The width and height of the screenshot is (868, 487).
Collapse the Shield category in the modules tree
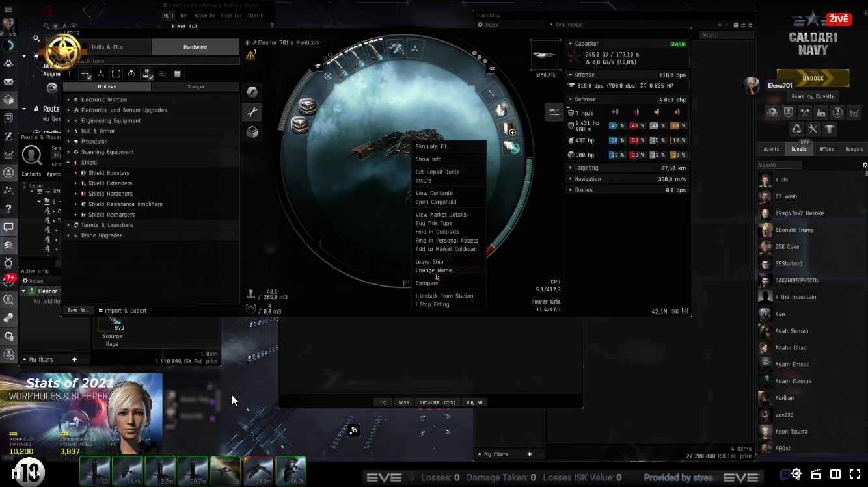[68, 163]
